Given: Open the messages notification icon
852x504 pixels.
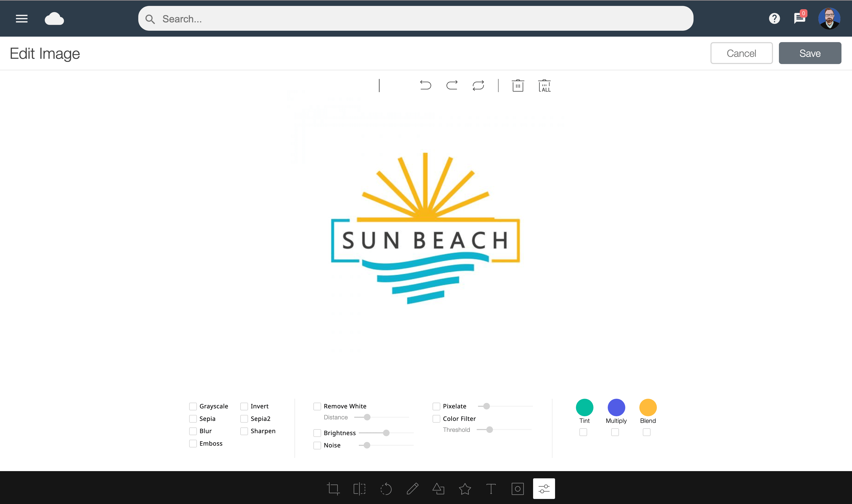Looking at the screenshot, I should [800, 17].
